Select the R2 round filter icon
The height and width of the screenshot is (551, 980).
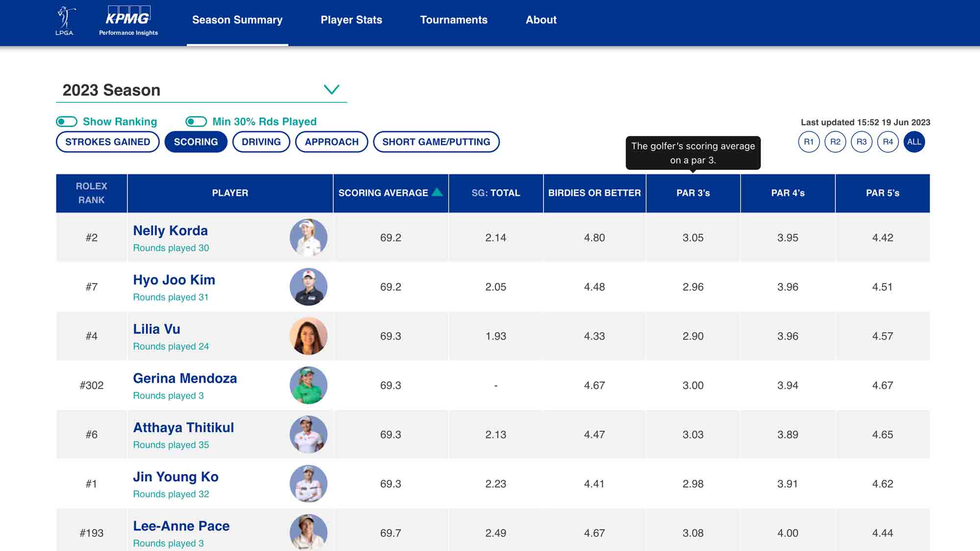(834, 141)
